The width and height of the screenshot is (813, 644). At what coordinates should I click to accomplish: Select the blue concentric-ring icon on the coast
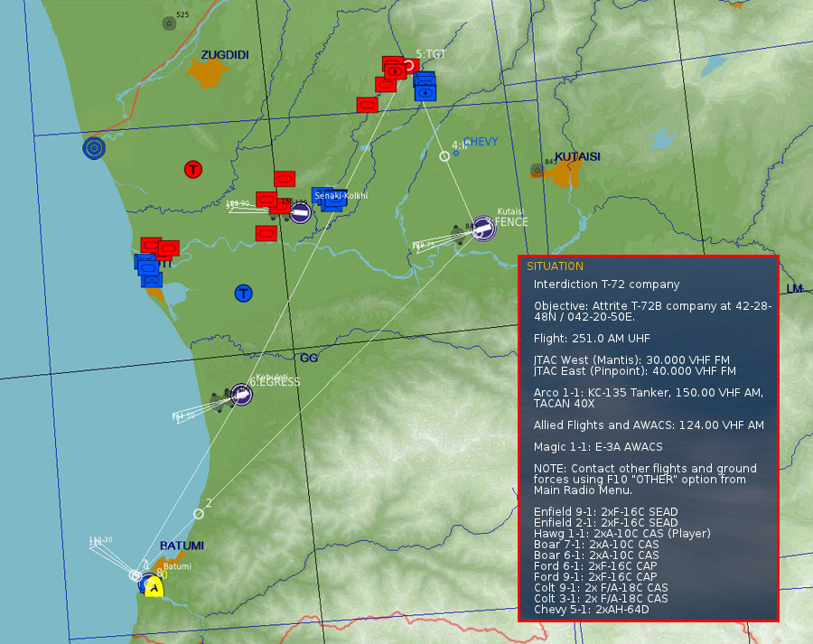tap(93, 147)
